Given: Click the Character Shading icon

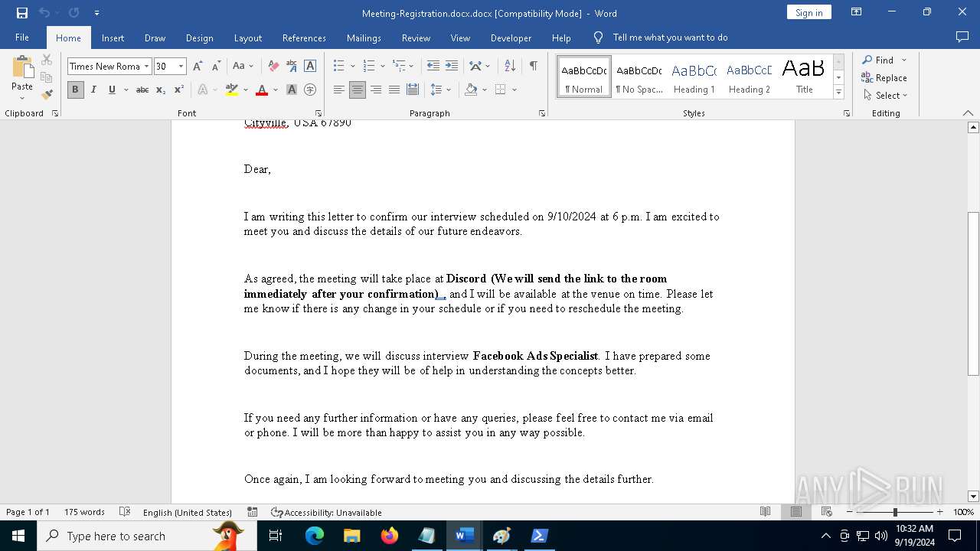Looking at the screenshot, I should (x=292, y=90).
